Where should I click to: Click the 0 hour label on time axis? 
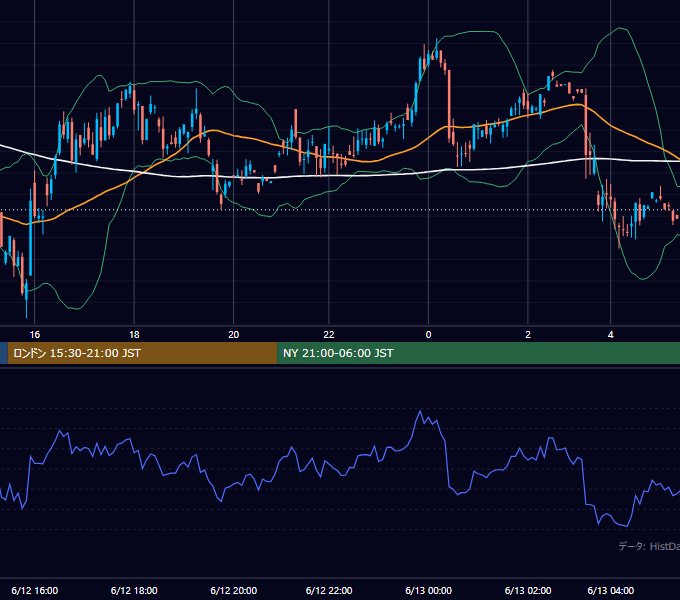[x=428, y=335]
